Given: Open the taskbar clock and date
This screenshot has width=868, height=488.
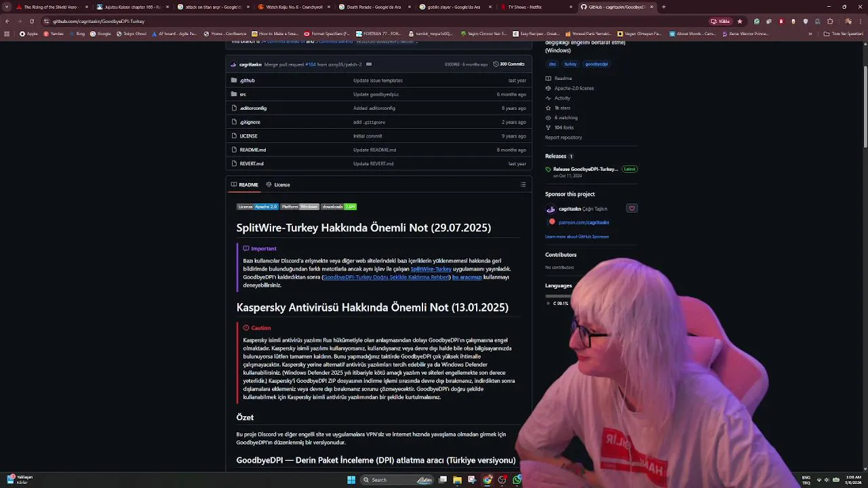Looking at the screenshot, I should click(x=852, y=480).
